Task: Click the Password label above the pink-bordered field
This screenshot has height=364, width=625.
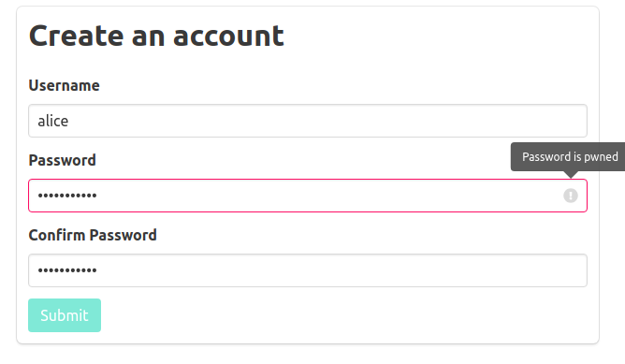Action: [x=62, y=160]
